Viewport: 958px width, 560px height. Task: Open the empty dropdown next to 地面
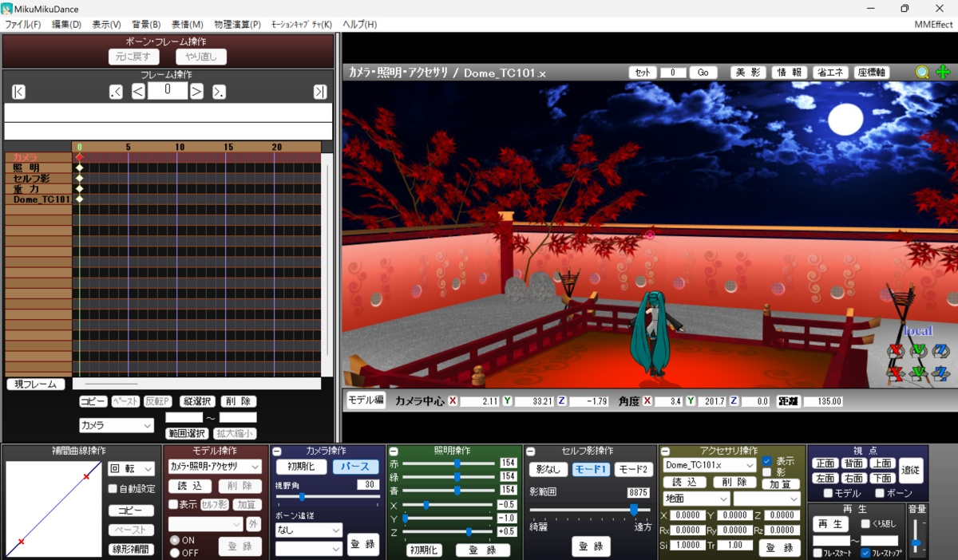[767, 499]
